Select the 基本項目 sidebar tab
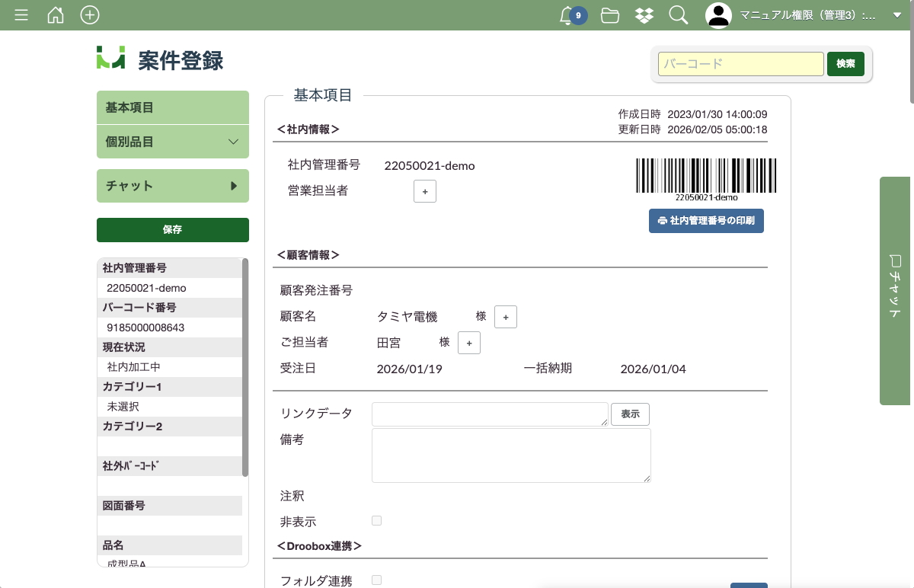 point(173,108)
